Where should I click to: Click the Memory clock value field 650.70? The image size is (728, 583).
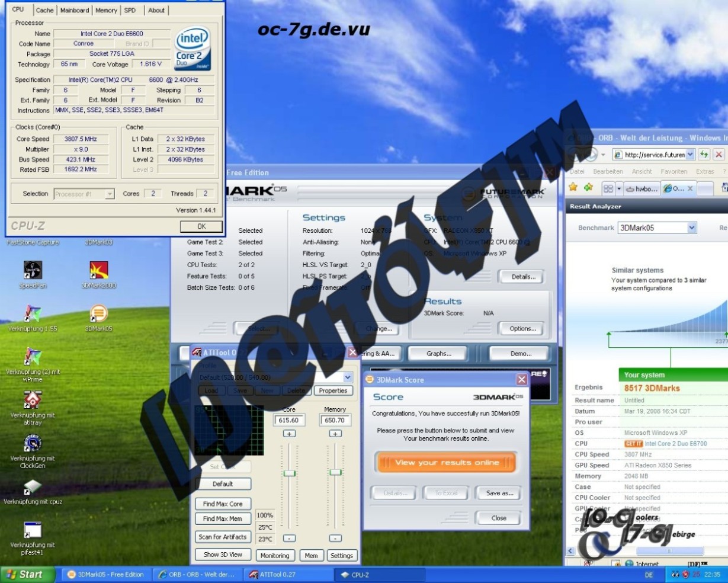(x=335, y=420)
